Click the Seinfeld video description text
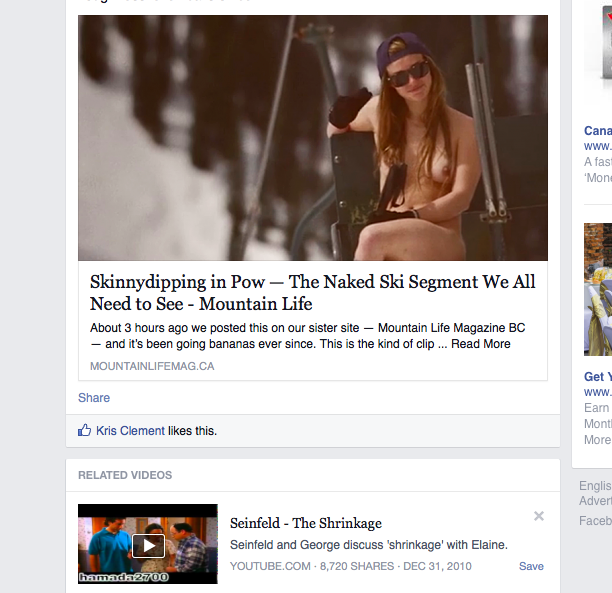Viewport: 612px width, 593px height. [x=368, y=545]
